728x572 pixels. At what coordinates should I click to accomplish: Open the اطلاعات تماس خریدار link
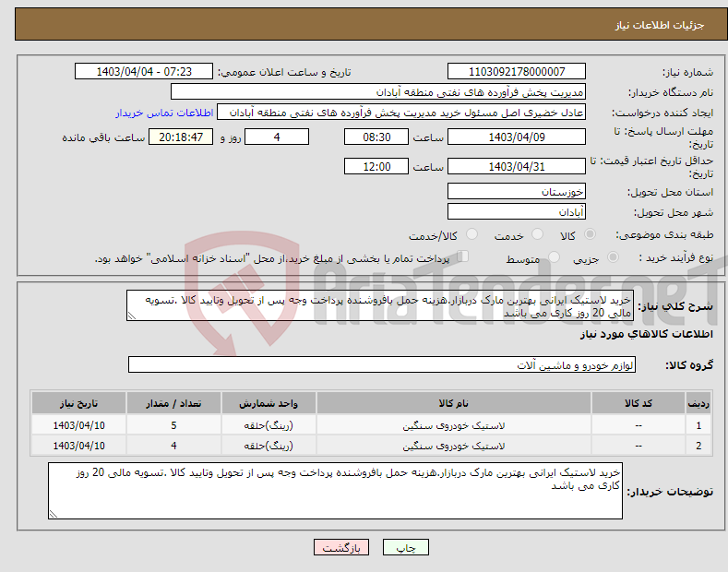[164, 113]
